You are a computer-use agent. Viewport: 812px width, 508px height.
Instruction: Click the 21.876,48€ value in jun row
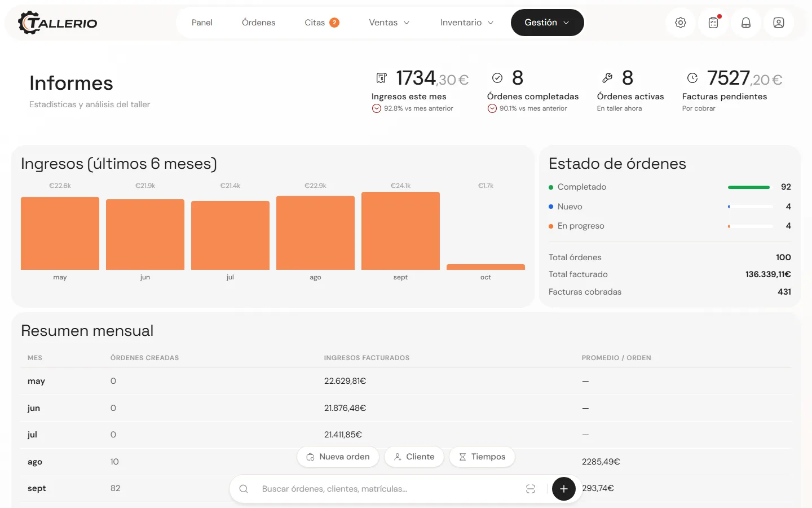click(x=345, y=408)
